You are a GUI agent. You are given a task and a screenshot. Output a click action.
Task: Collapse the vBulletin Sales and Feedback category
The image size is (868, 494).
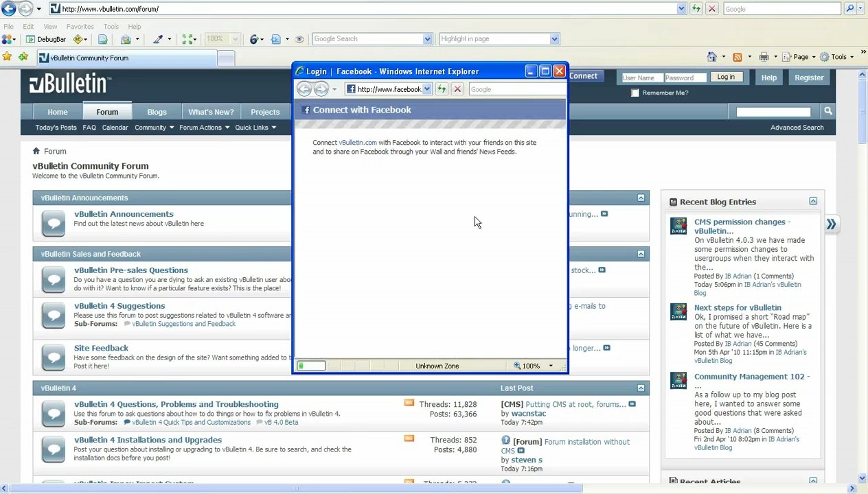pos(641,254)
